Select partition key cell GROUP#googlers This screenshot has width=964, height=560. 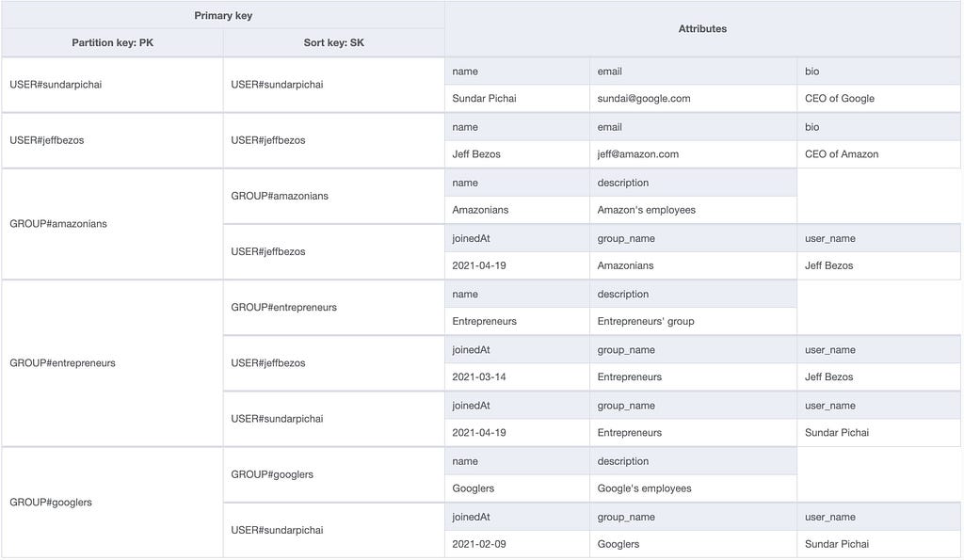[x=113, y=503]
